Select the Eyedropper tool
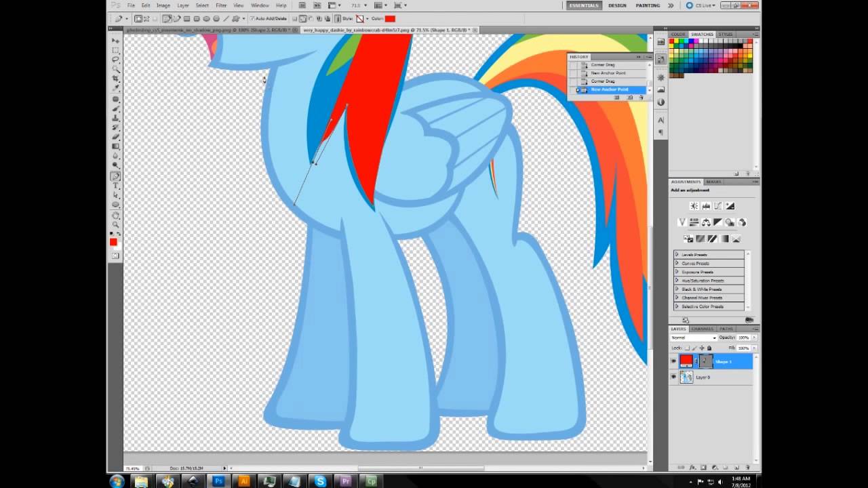Screen dimensions: 868x488 coord(116,88)
